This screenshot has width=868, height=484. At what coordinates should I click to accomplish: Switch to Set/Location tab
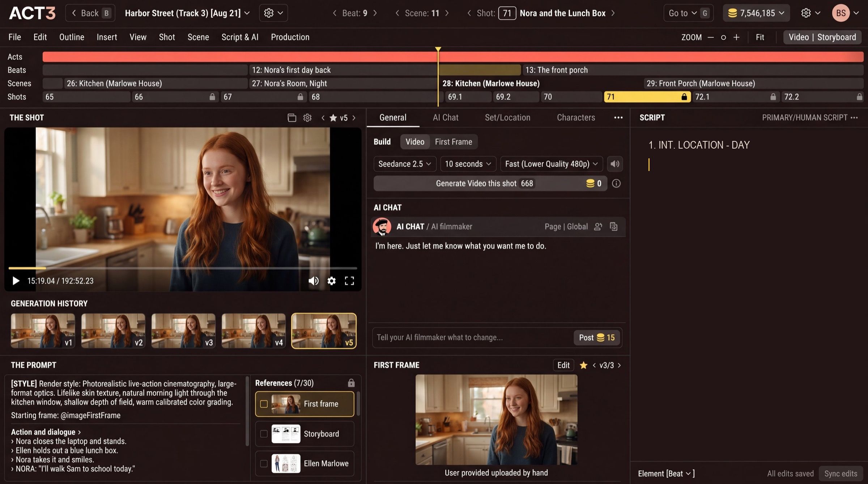[507, 117]
